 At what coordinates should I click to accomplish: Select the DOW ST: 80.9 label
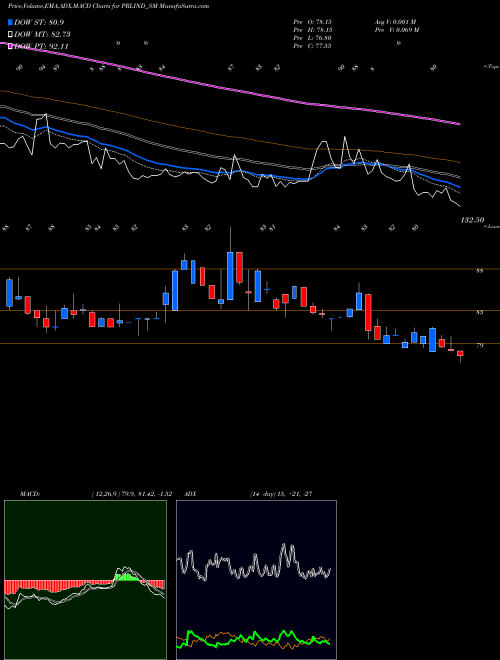coord(39,22)
